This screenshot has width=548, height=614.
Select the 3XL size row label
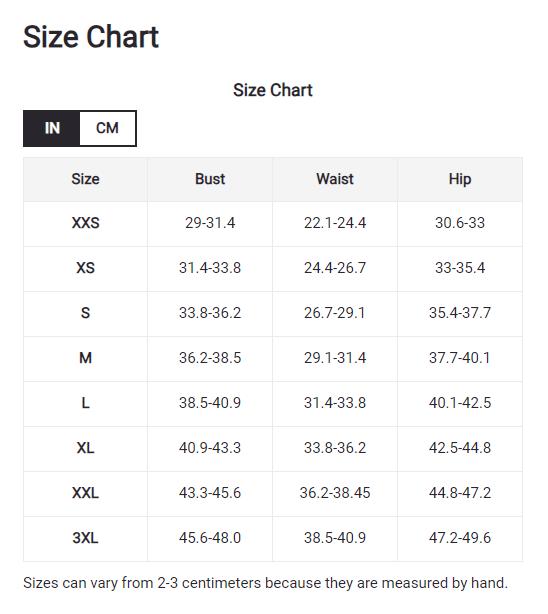(85, 538)
